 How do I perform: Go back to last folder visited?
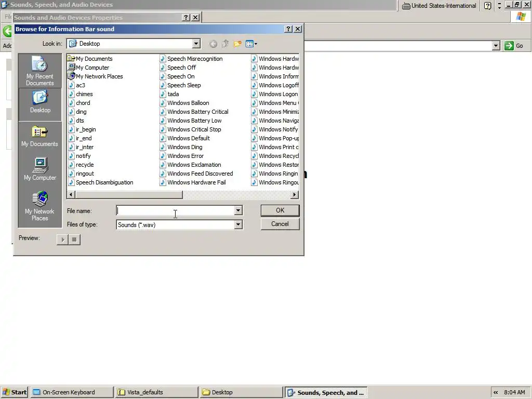pos(213,44)
